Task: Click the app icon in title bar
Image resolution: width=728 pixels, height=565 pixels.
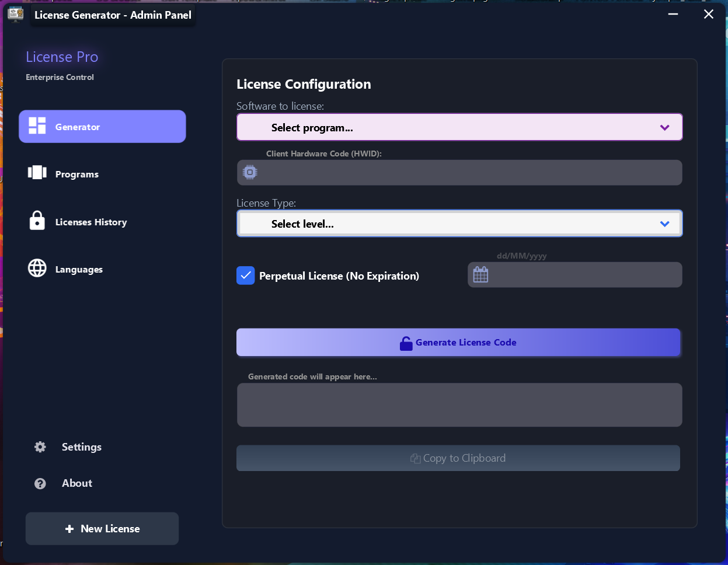Action: (15, 14)
